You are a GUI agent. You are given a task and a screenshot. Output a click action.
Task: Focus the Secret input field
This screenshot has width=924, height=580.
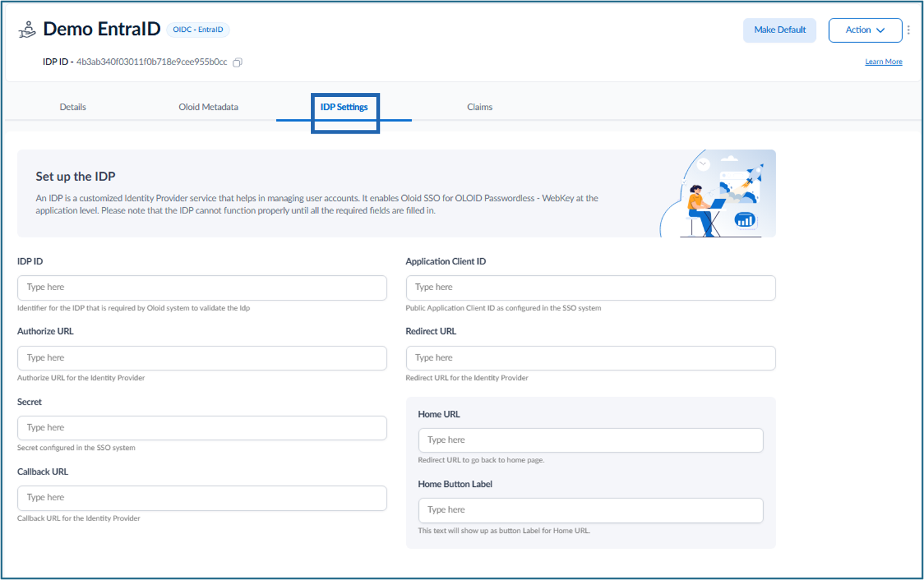pyautogui.click(x=202, y=428)
